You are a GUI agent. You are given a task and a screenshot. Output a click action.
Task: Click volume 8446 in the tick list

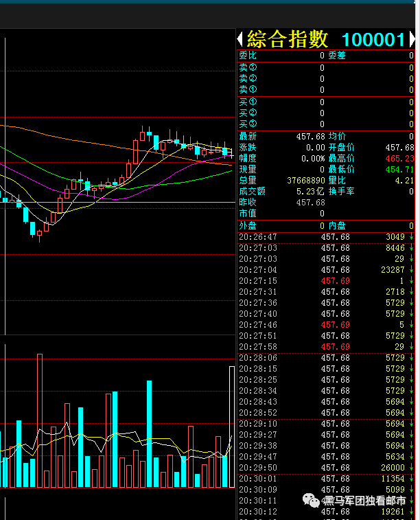[x=395, y=248]
